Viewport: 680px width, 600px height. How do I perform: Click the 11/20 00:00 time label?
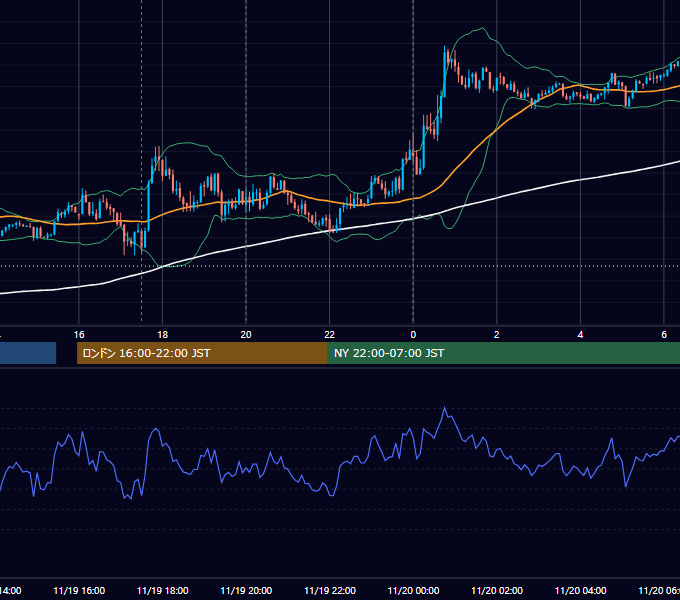click(413, 590)
